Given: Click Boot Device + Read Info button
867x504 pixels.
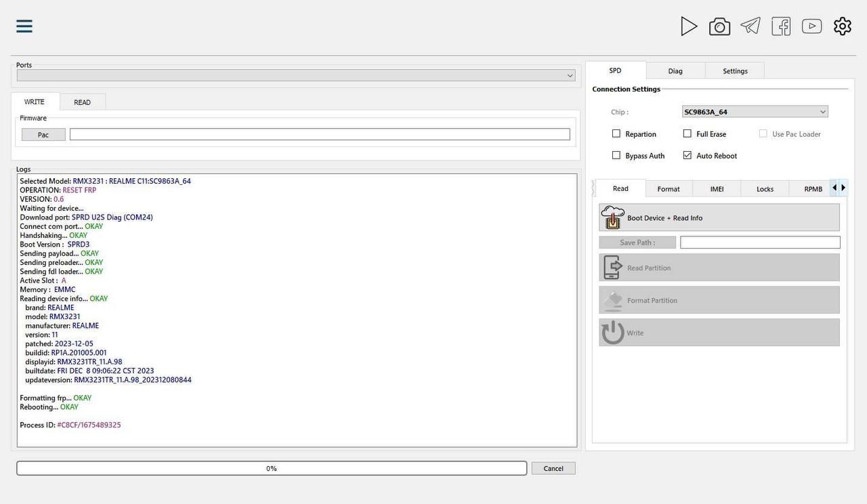Looking at the screenshot, I should point(719,218).
